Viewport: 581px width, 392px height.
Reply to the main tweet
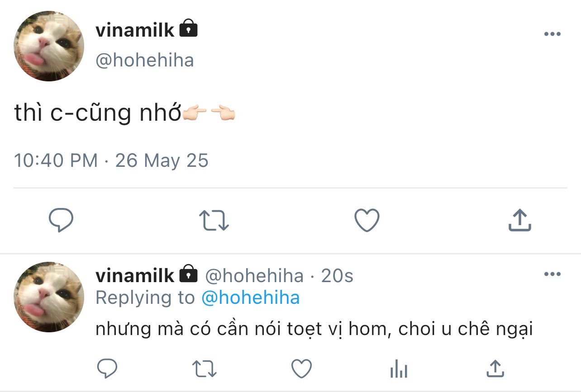(x=61, y=220)
